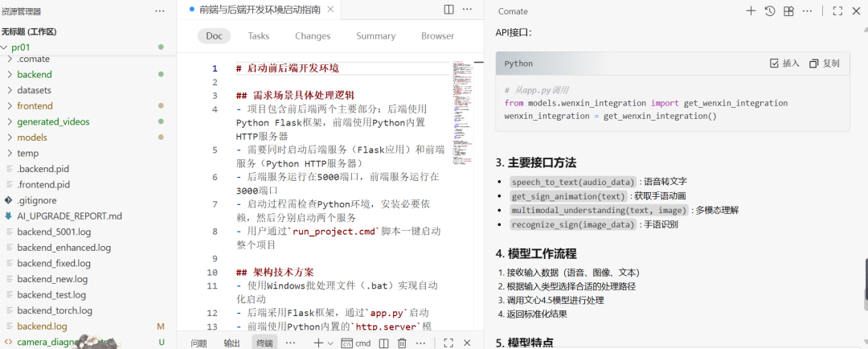The image size is (868, 349).
Task: Switch to the 输出 panel tab
Action: (x=232, y=343)
